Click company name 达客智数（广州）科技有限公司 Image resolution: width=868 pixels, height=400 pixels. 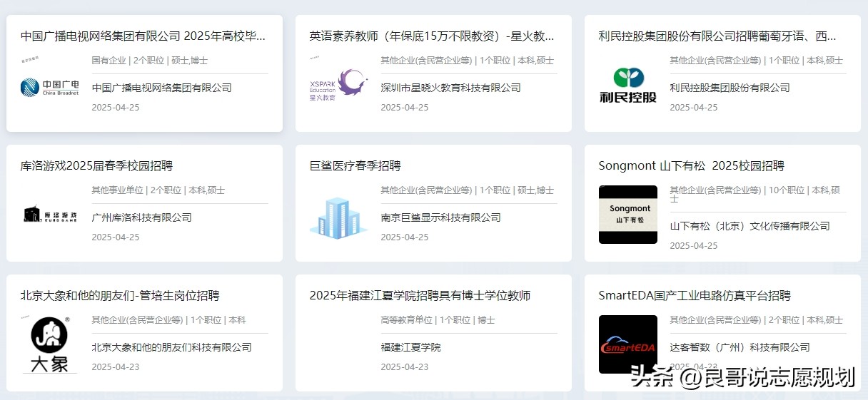point(740,347)
